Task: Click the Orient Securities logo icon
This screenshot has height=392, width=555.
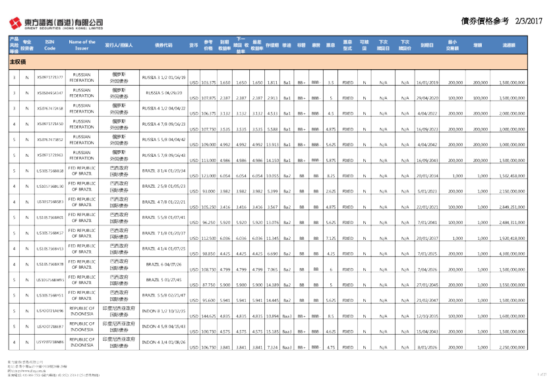Action: click(15, 24)
